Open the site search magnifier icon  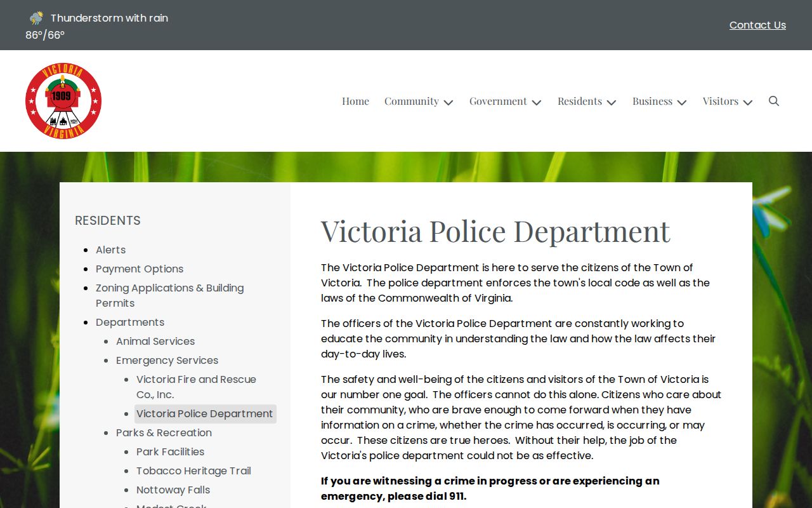coord(774,101)
